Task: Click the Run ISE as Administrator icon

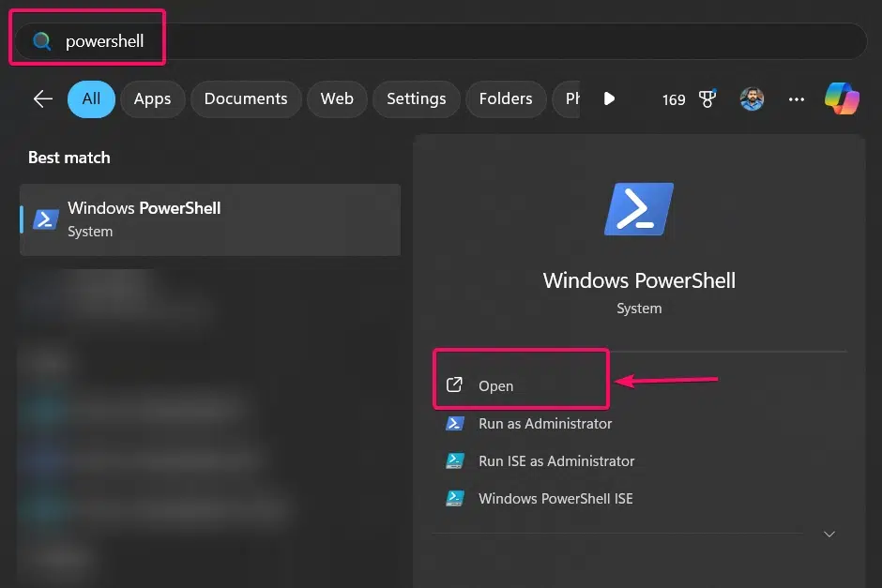Action: pyautogui.click(x=454, y=461)
